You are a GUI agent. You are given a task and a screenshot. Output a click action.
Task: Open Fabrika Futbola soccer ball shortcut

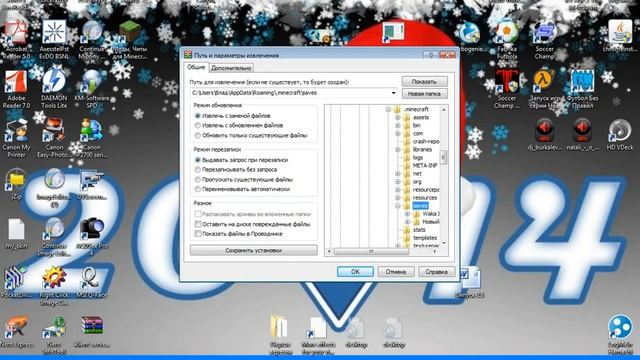(507, 40)
